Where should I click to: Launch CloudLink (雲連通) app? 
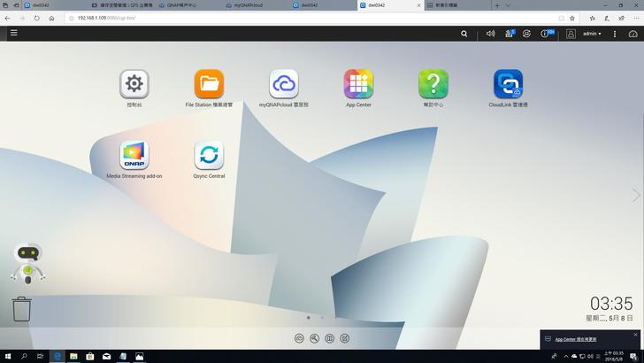coord(508,84)
